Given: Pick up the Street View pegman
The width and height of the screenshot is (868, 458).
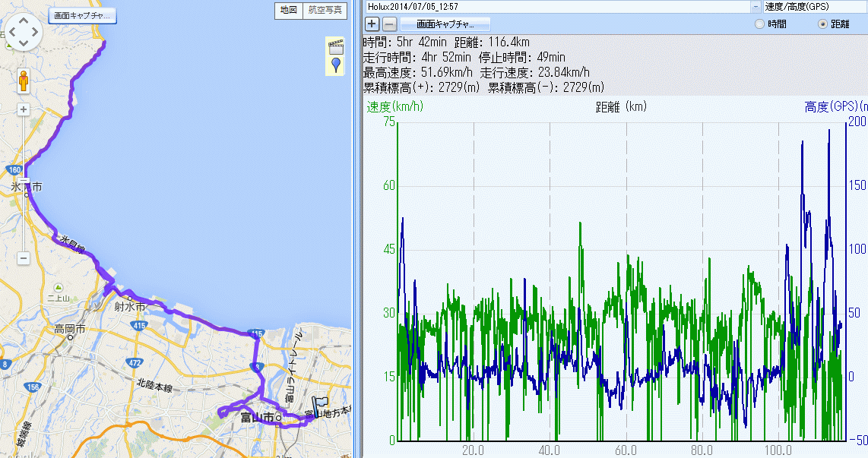Looking at the screenshot, I should pos(24,80).
